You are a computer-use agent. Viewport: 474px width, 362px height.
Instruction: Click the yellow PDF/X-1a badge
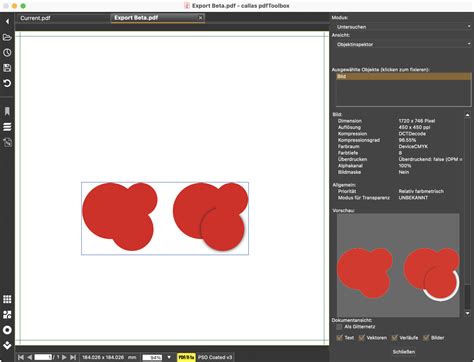(x=186, y=357)
